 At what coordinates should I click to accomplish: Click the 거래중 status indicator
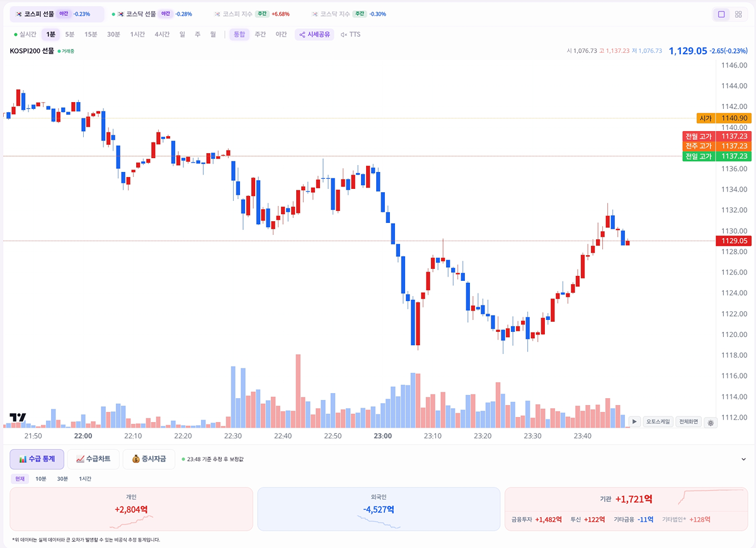[66, 51]
